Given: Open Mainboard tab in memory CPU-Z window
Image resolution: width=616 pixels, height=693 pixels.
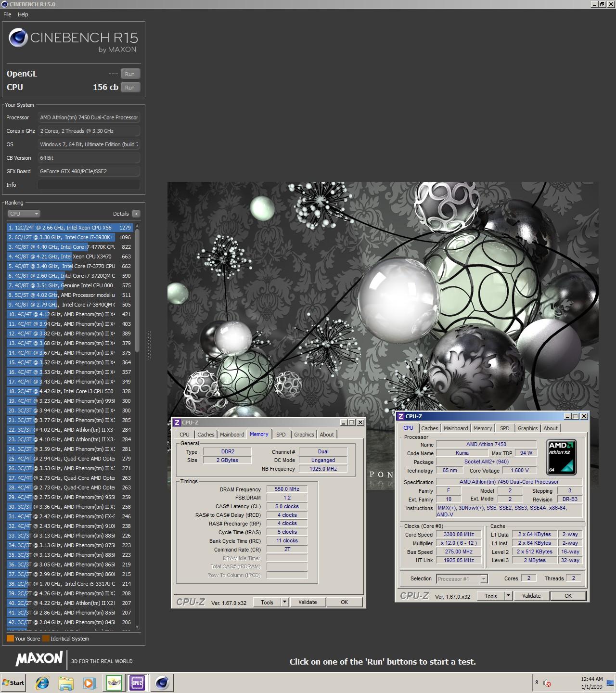Looking at the screenshot, I should pos(232,435).
